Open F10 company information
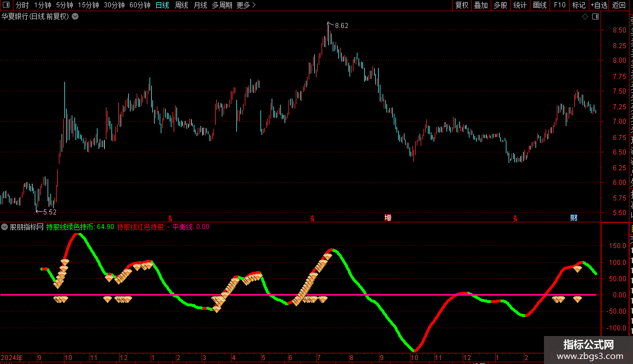This screenshot has height=364, width=633. 560,5
